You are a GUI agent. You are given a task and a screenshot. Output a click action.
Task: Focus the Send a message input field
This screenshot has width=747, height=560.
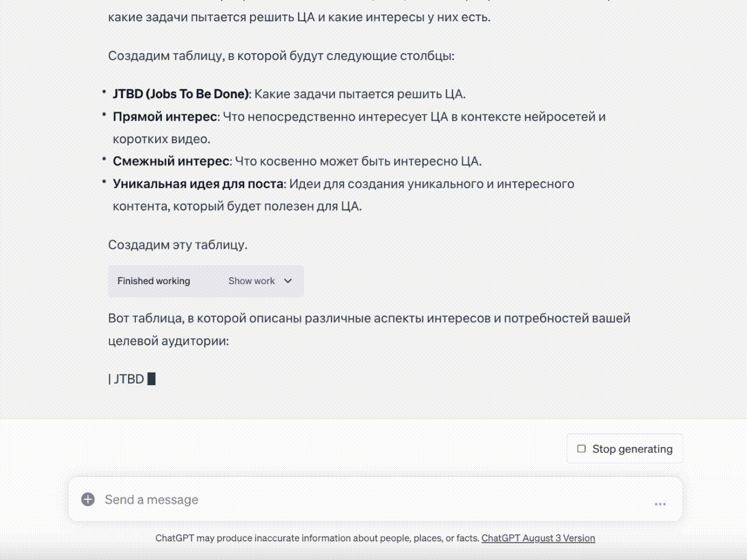(x=363, y=499)
